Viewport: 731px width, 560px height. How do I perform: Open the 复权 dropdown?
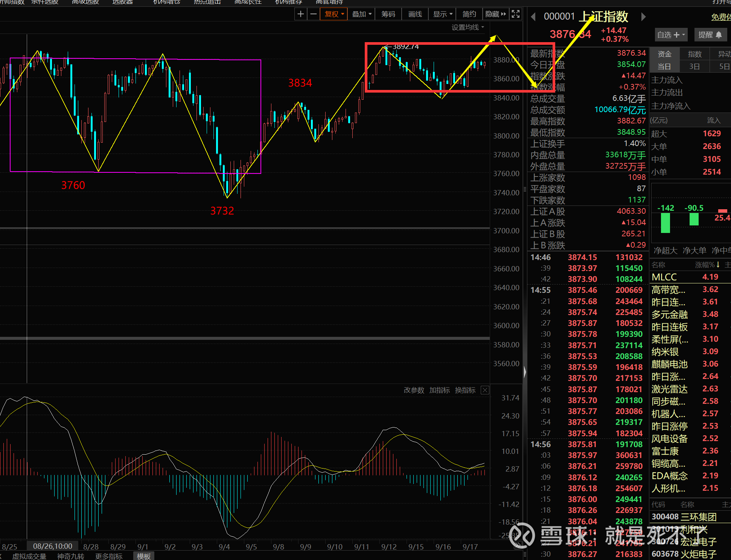coord(334,14)
